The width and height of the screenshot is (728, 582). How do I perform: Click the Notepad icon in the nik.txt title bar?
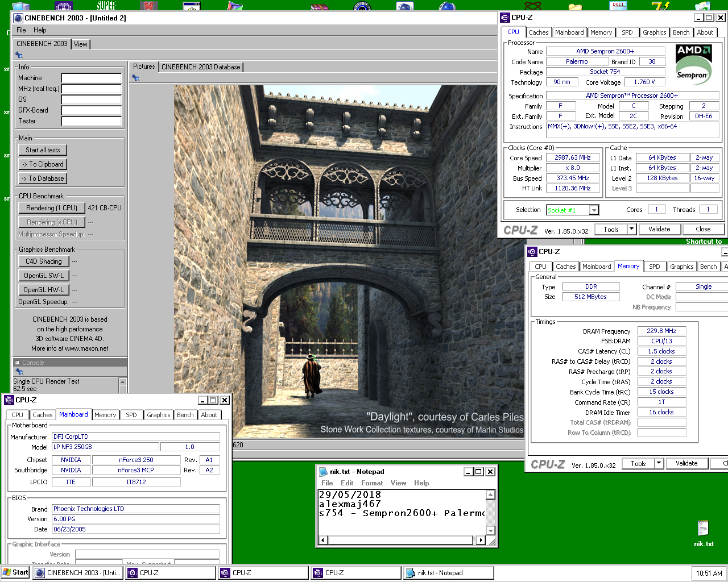[323, 471]
